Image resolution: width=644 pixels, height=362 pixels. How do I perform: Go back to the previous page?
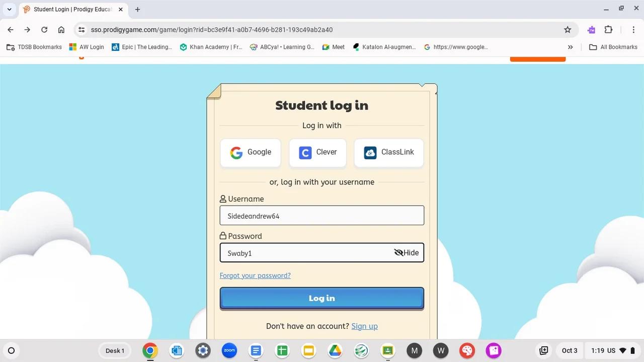(x=11, y=30)
